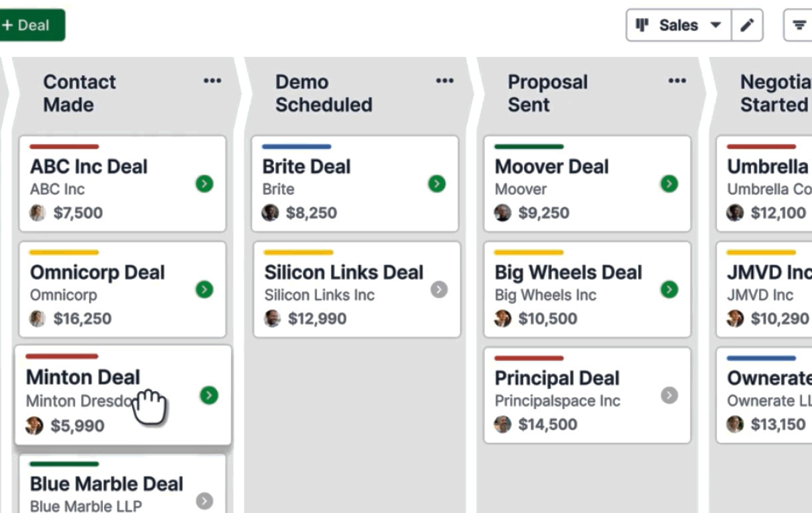Open Demo Scheduled column three-dot menu
812x513 pixels.
(444, 81)
